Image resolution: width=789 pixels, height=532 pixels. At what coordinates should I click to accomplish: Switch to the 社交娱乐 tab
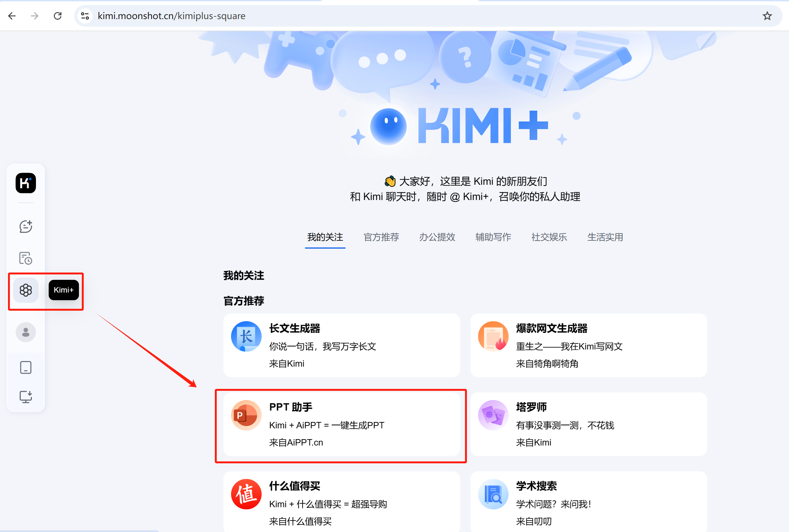(549, 237)
